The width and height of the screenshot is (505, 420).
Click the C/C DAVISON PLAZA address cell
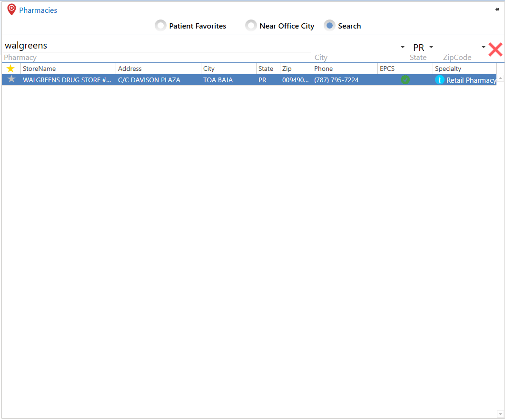point(149,80)
